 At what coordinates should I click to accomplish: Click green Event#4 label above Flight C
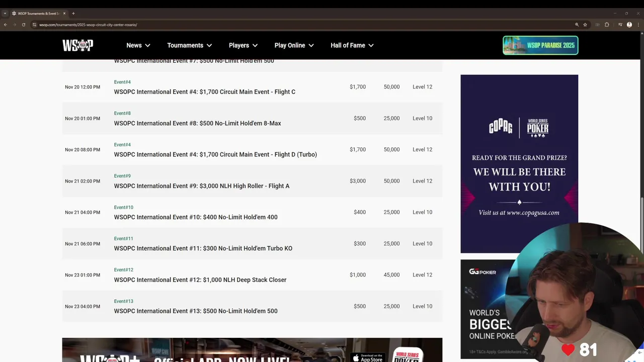click(x=122, y=82)
